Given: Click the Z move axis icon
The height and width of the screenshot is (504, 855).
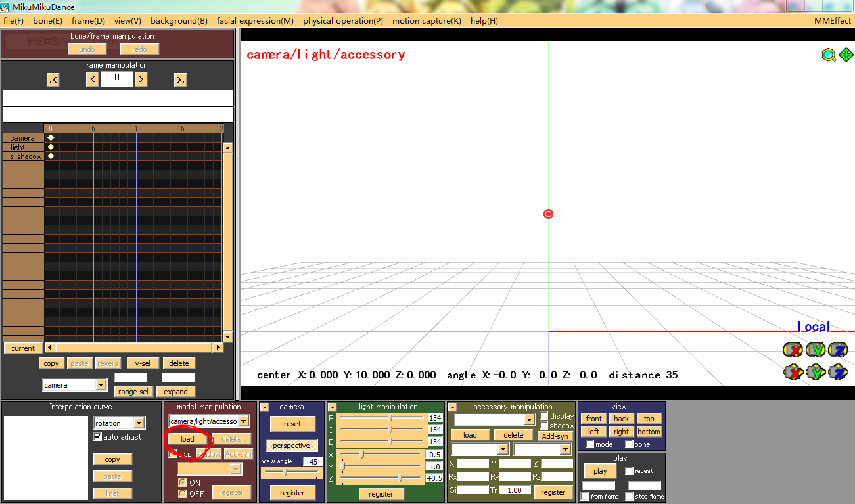Looking at the screenshot, I should [x=838, y=373].
